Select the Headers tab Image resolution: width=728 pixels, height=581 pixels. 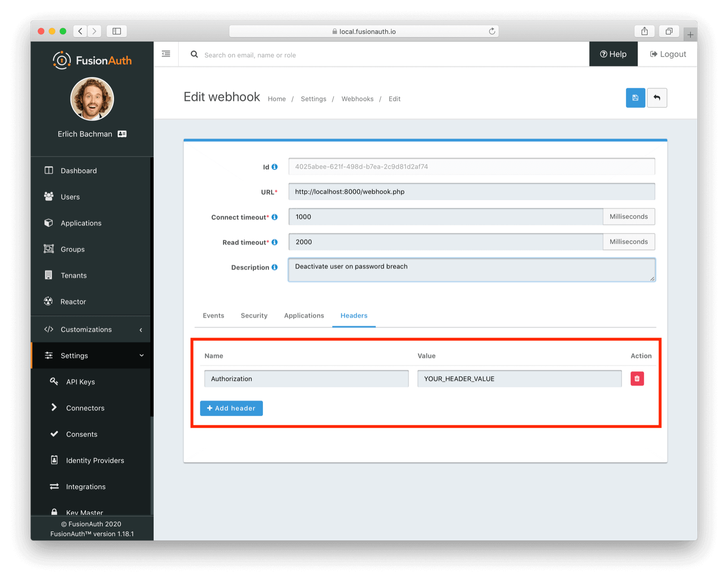point(354,316)
